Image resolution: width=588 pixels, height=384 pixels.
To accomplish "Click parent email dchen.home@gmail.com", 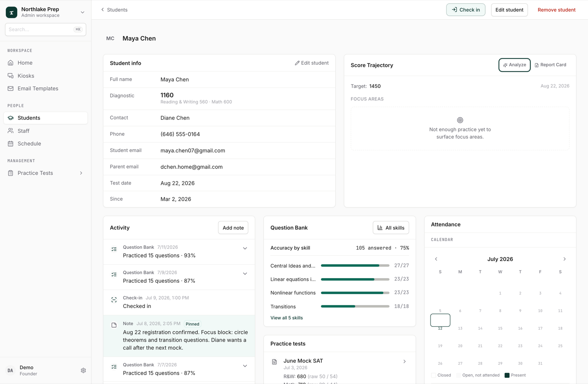I will 192,167.
